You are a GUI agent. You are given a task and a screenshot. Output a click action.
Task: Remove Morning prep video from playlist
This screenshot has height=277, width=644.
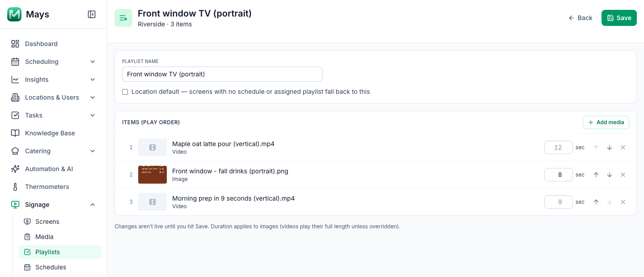(623, 202)
